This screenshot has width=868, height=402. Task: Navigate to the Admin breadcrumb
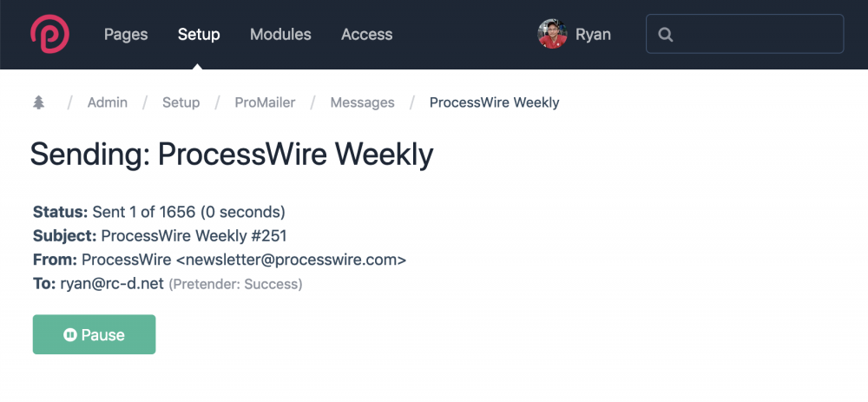tap(108, 102)
